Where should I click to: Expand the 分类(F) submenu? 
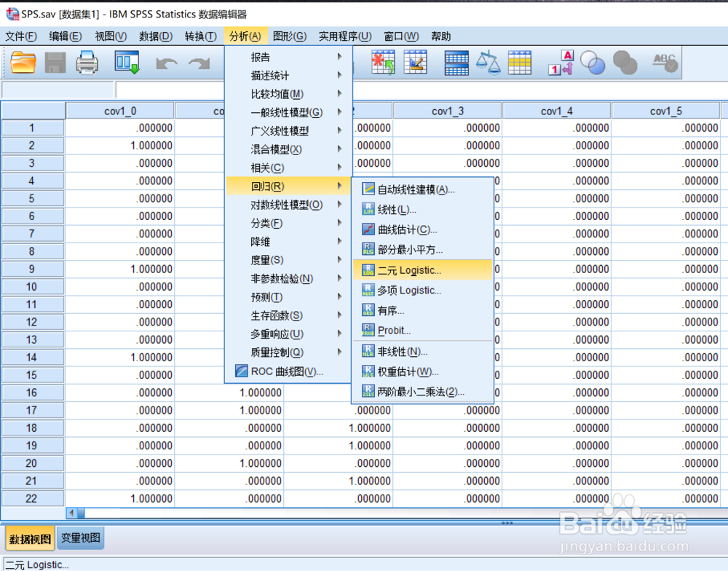[x=288, y=223]
